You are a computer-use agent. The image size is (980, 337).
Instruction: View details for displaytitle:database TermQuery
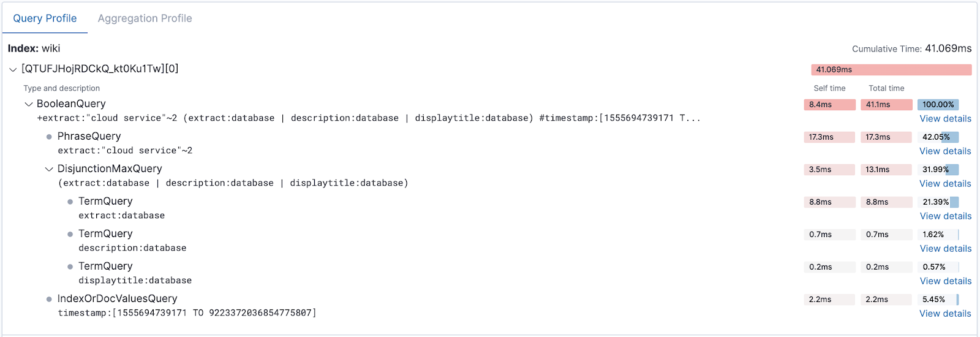pos(945,281)
